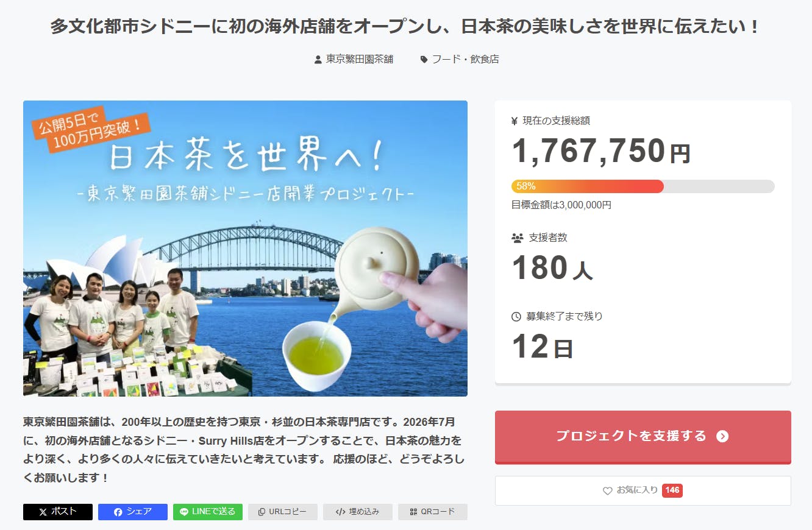Click the supporters group icon
812x530 pixels.
517,238
